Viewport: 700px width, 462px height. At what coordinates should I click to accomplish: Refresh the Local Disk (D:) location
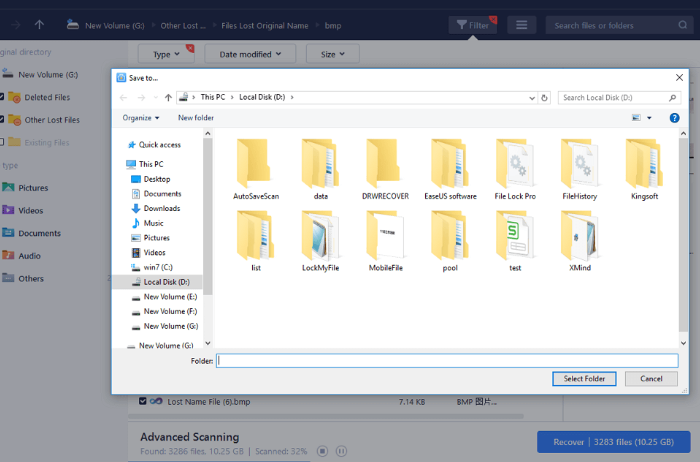(544, 98)
